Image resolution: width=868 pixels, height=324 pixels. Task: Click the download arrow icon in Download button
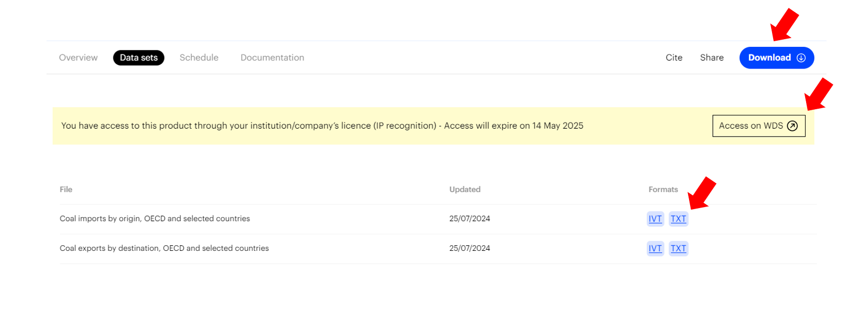point(801,58)
